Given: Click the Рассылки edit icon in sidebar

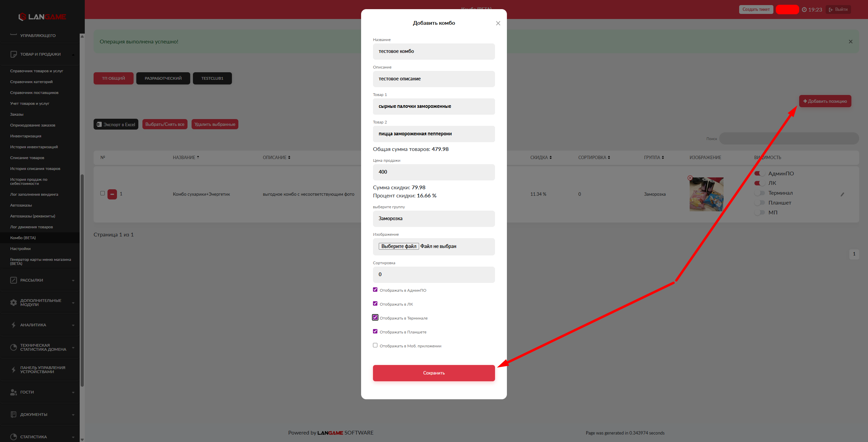Looking at the screenshot, I should coord(14,280).
